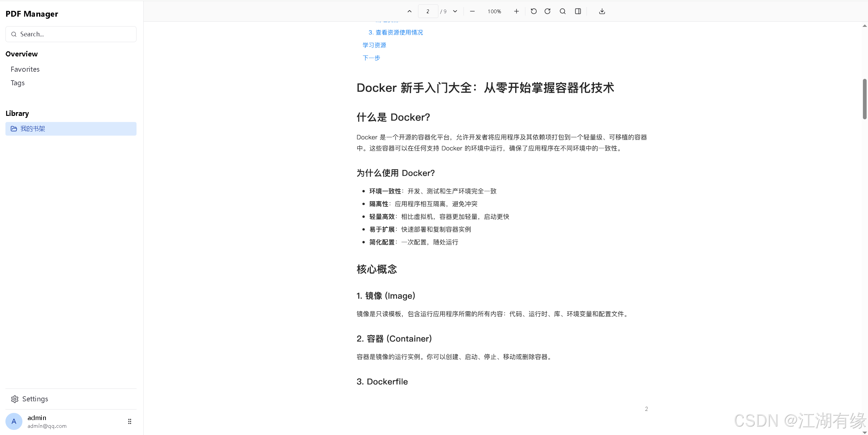Go to previous page with up chevron
Viewport: 868px width, 435px height.
(x=410, y=11)
